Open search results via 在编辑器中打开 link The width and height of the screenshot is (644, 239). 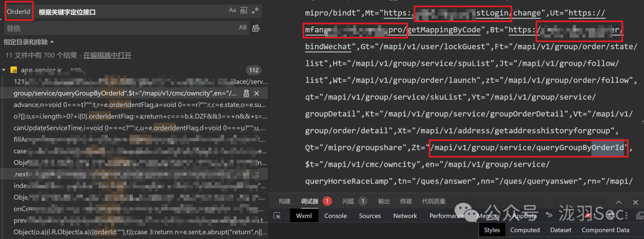(x=107, y=55)
